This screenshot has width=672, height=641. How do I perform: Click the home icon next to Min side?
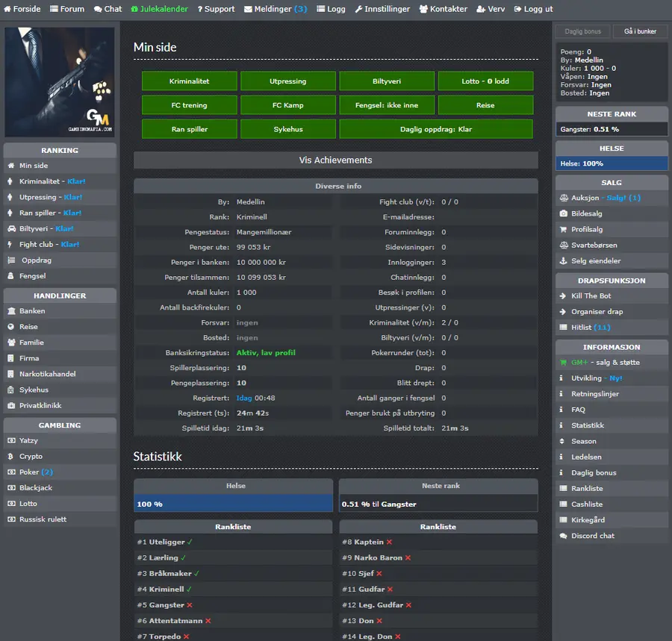(11, 166)
